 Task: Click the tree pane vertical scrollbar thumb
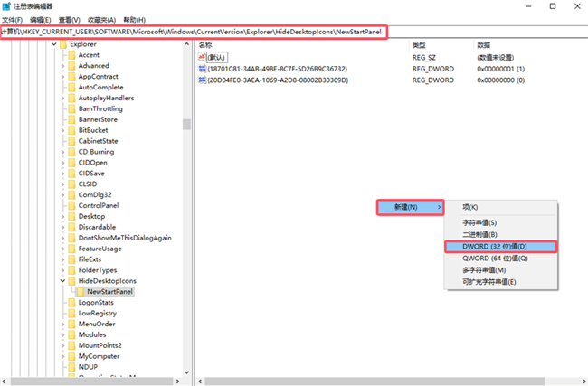click(x=186, y=125)
